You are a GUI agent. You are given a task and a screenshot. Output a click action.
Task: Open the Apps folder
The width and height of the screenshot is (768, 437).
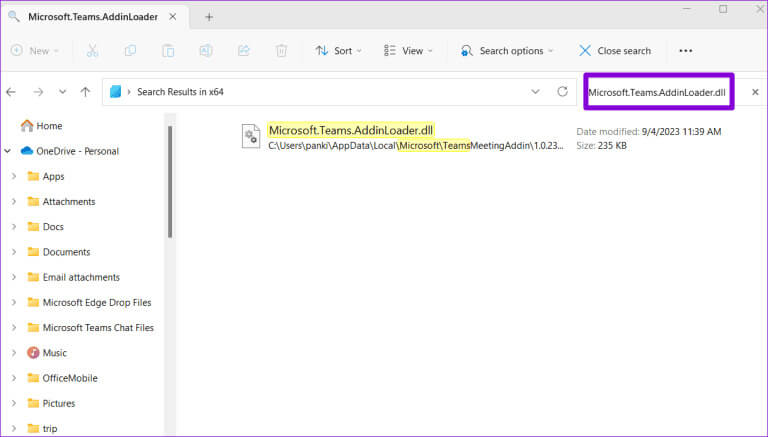pos(46,176)
